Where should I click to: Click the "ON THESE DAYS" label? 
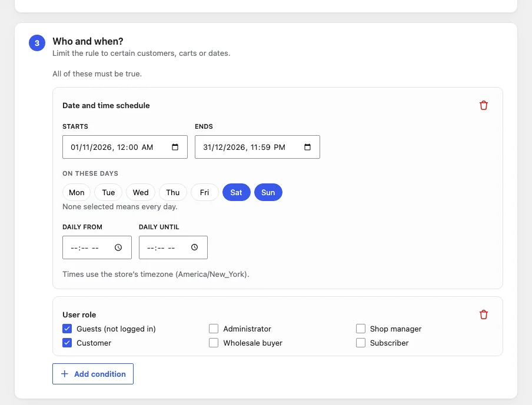[x=90, y=173]
